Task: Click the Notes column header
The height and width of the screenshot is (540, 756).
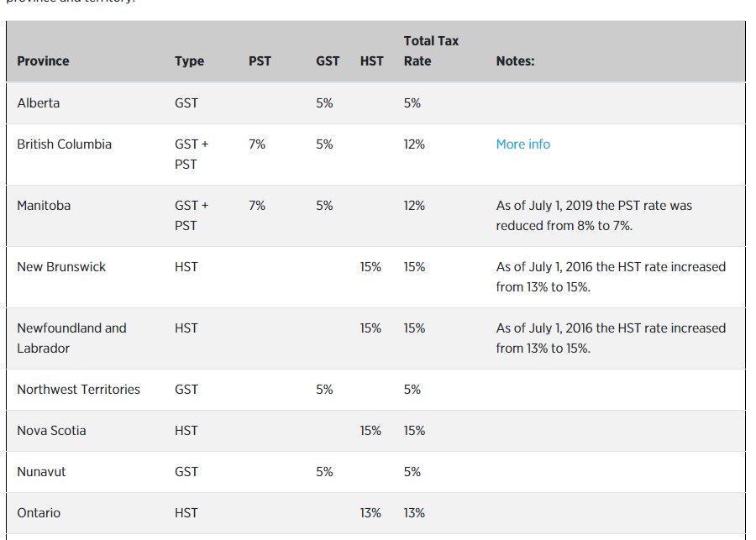Action: pyautogui.click(x=515, y=61)
